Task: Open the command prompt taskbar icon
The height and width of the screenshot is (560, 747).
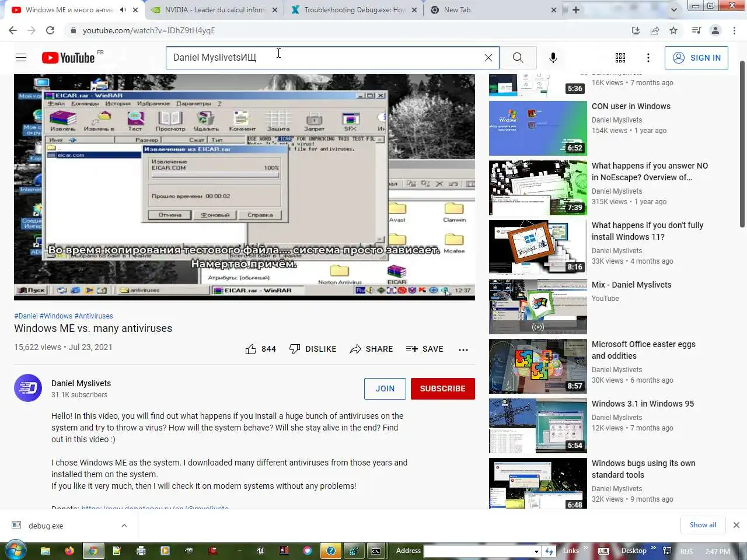Action: (x=376, y=550)
